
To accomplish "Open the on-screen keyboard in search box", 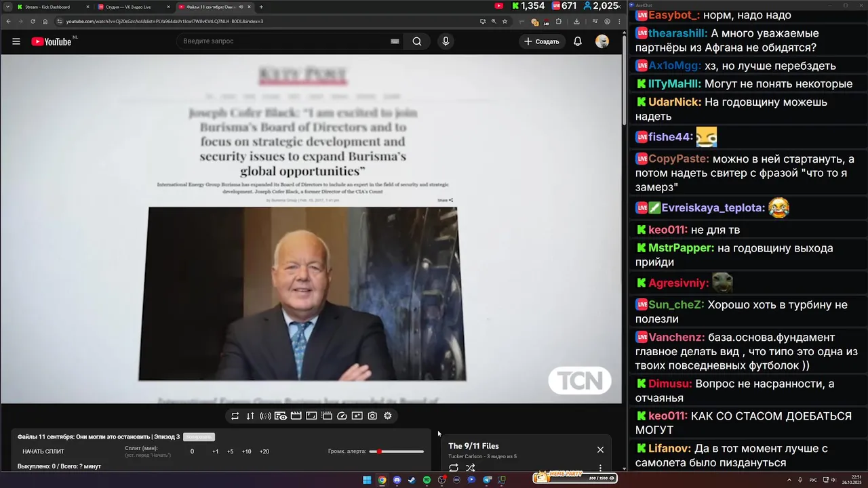I will 395,41.
